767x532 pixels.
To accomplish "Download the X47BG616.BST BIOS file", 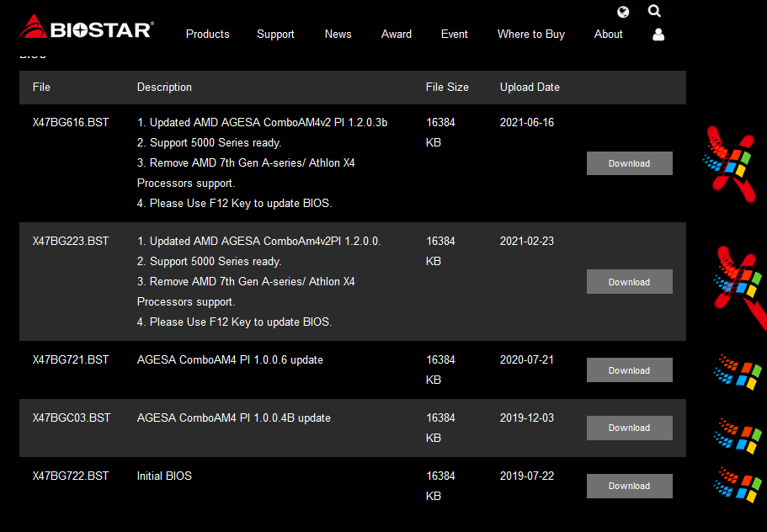I will 630,163.
